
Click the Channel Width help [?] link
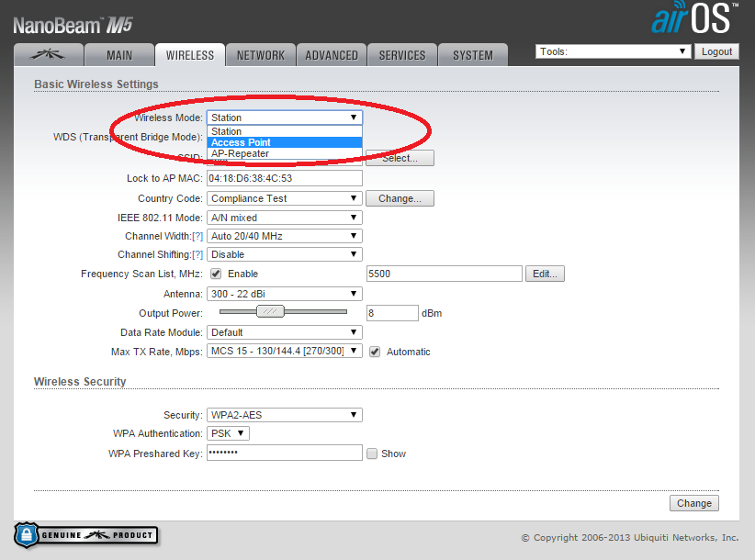[x=197, y=236]
